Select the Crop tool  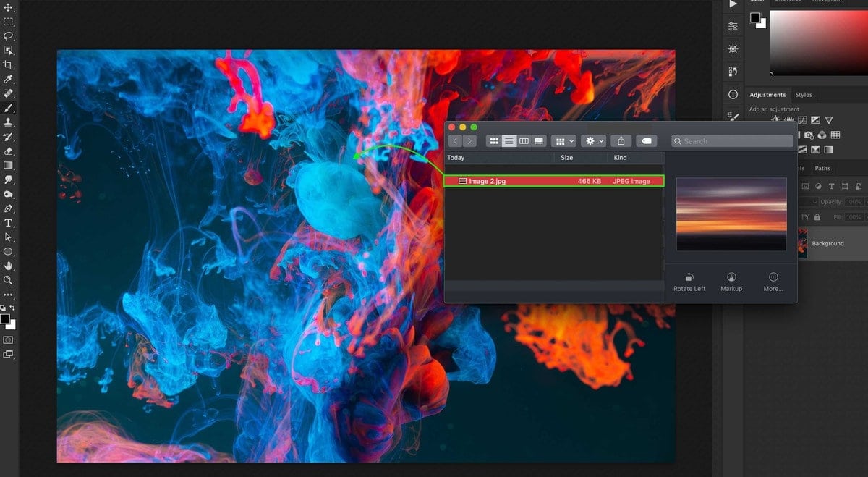(x=9, y=65)
